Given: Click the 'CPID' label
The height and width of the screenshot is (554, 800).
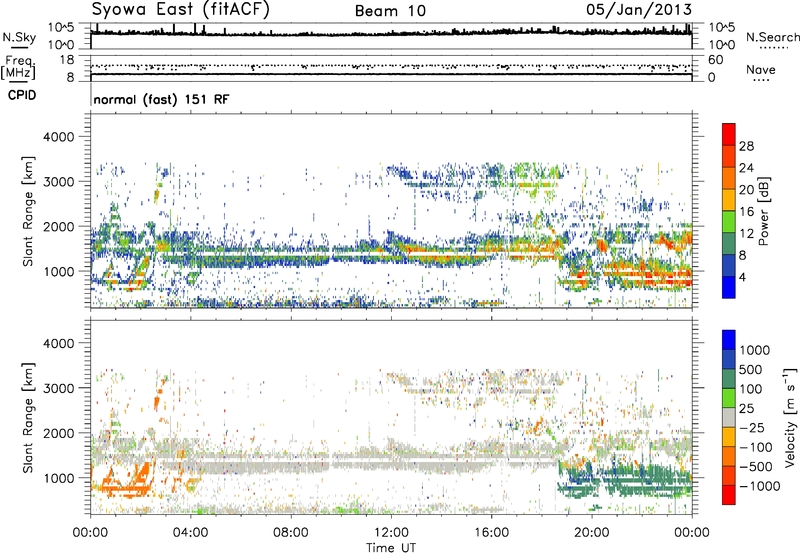Looking at the screenshot, I should (x=22, y=95).
